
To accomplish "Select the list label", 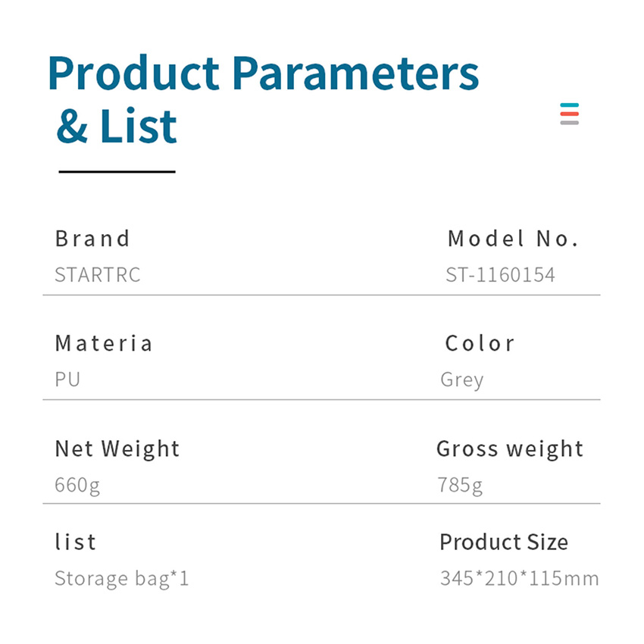I will (x=76, y=542).
